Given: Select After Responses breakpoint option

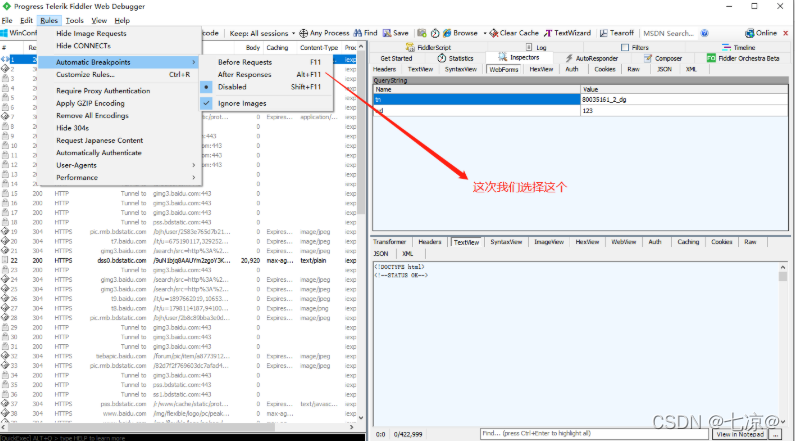Looking at the screenshot, I should point(244,75).
